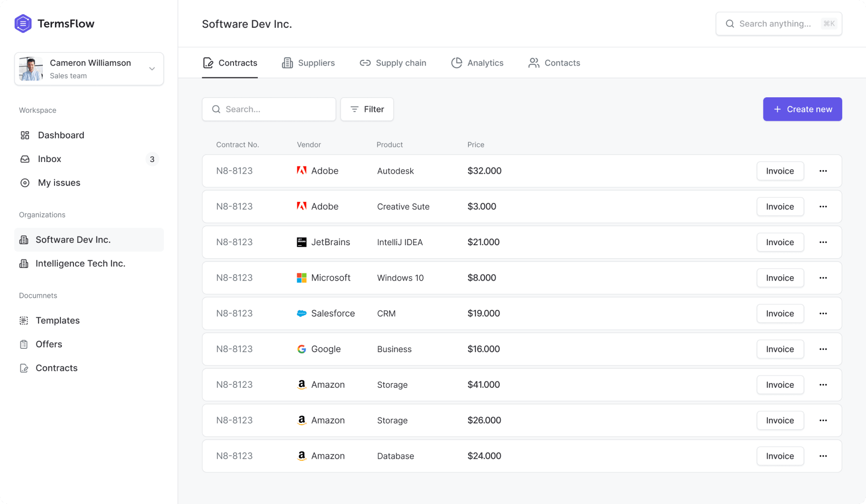Sort by the Contract No. column header
This screenshot has height=504, width=866.
tap(237, 145)
